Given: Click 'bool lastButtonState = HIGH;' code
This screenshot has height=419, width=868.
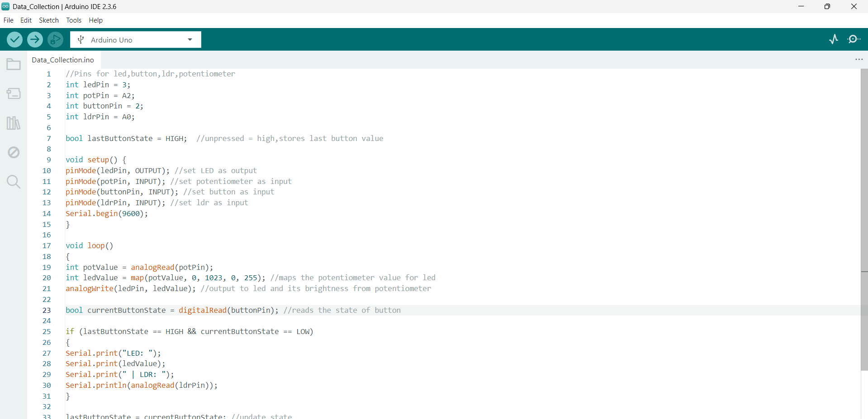Looking at the screenshot, I should [126, 139].
